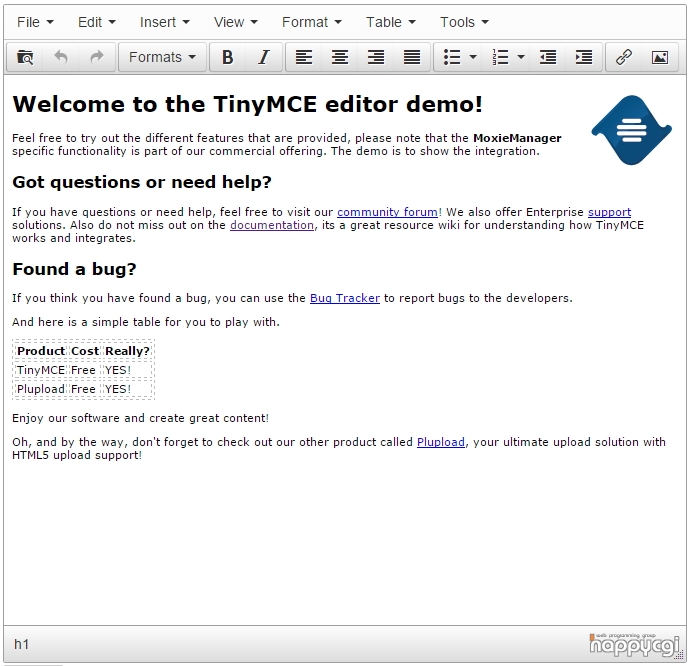Open the View menu
The width and height of the screenshot is (690, 666).
(236, 22)
